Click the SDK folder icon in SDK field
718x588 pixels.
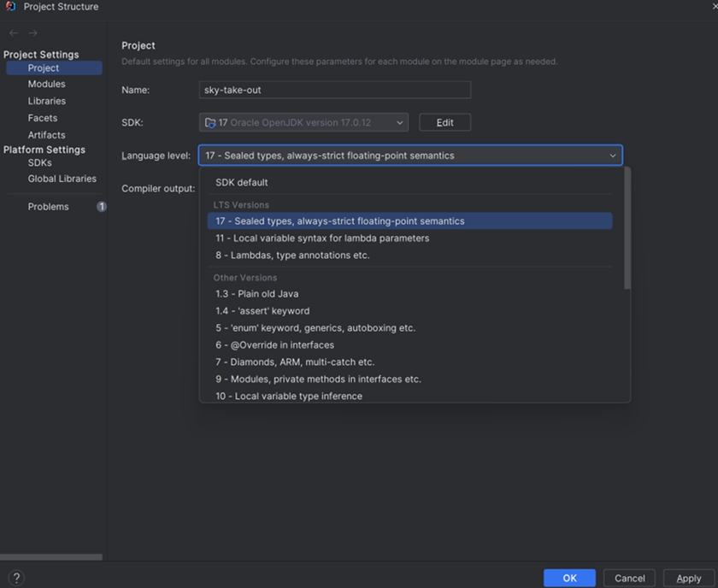(x=210, y=123)
